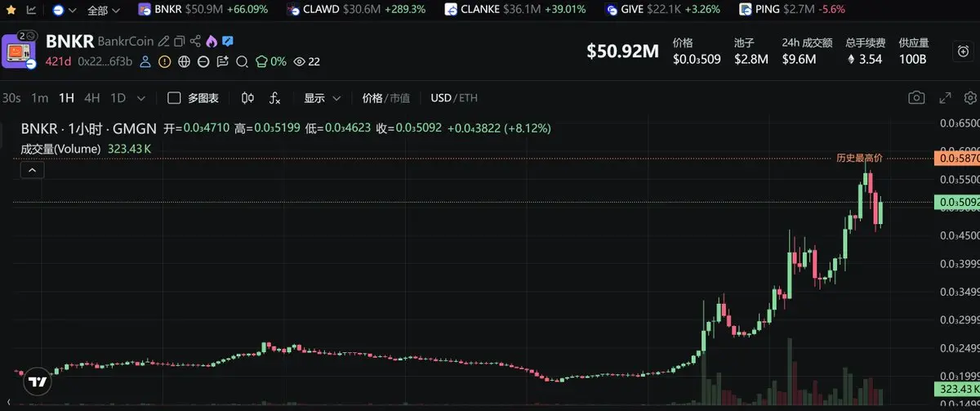Image resolution: width=980 pixels, height=411 pixels.
Task: Share the BNKR token via share icon
Action: 195,41
